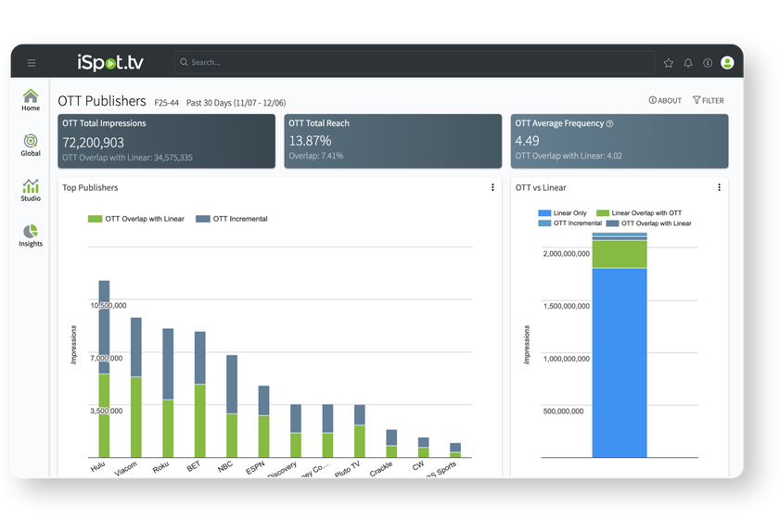Toggle OTT Overlap with Linear legend in OTT vs Linear
The width and height of the screenshot is (779, 532).
tap(649, 223)
